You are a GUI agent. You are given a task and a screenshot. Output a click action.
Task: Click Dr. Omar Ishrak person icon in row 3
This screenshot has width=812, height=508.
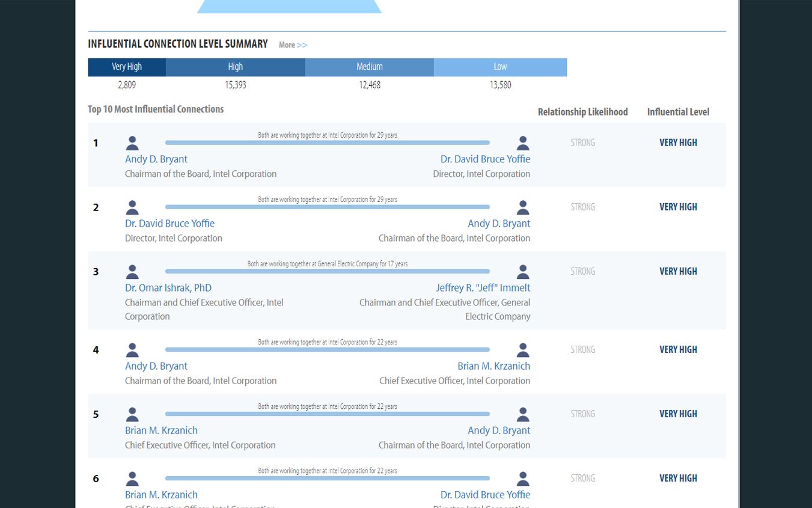[x=132, y=272]
